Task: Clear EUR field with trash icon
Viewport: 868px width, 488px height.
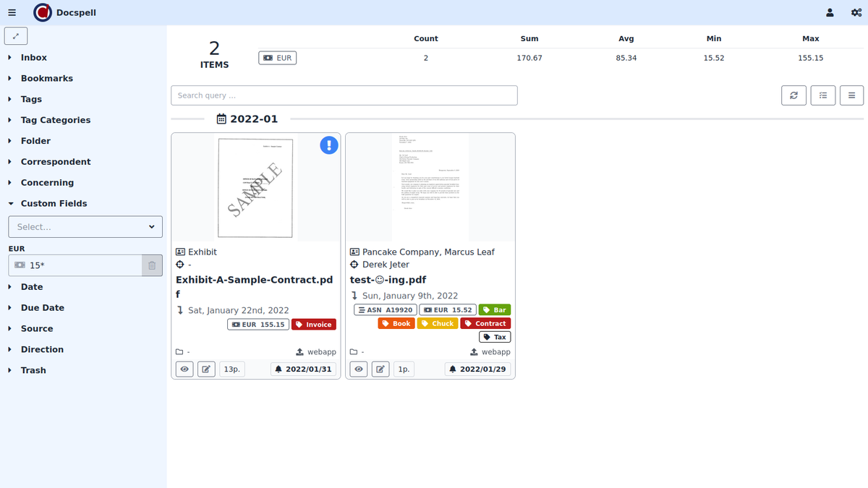Action: coord(152,265)
